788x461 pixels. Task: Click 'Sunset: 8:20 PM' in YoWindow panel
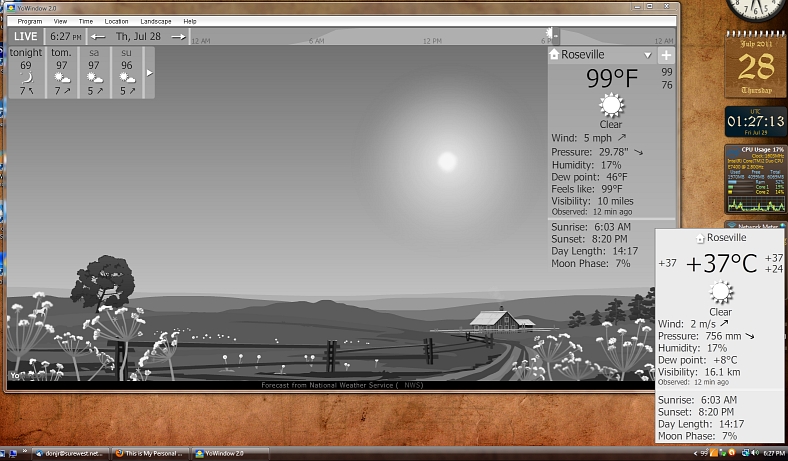589,239
